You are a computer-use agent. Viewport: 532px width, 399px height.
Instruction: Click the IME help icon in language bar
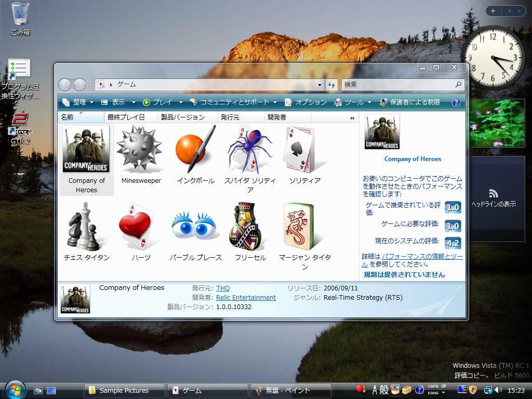click(x=419, y=390)
